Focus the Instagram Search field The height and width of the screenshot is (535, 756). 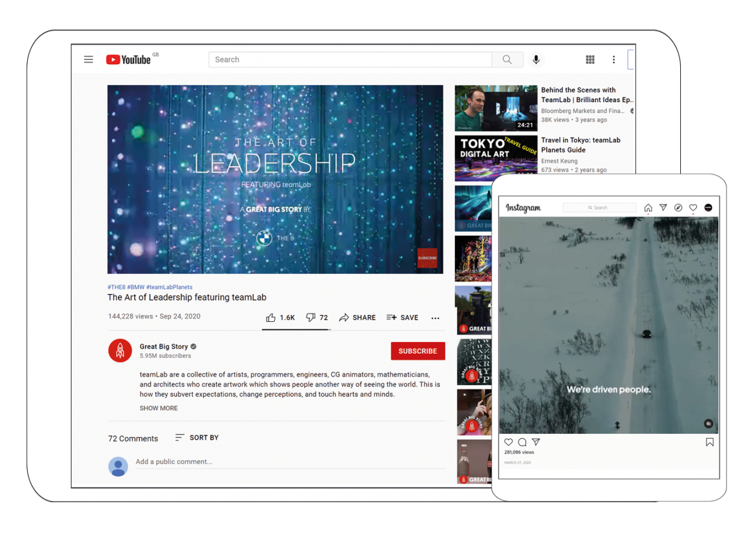tap(599, 207)
